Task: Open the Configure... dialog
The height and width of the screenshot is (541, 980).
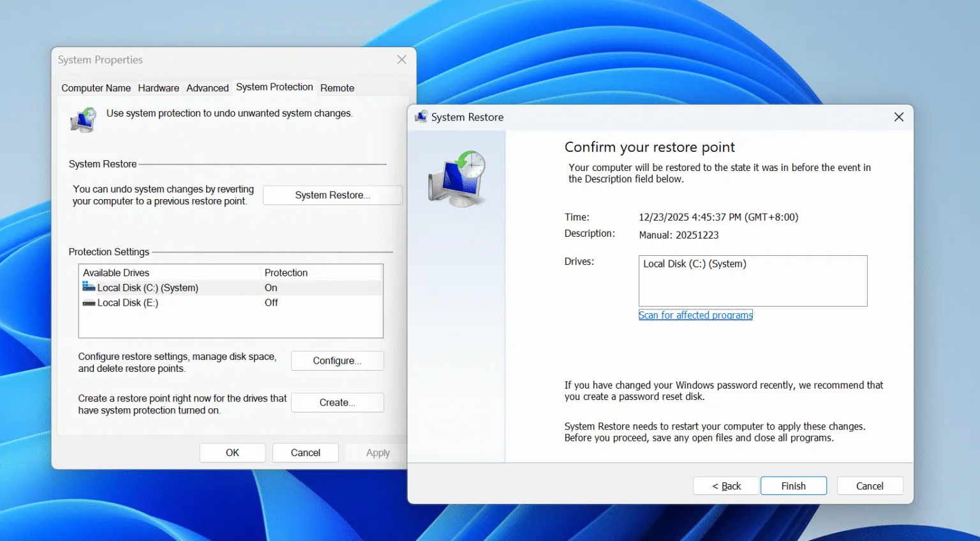Action: pos(337,360)
